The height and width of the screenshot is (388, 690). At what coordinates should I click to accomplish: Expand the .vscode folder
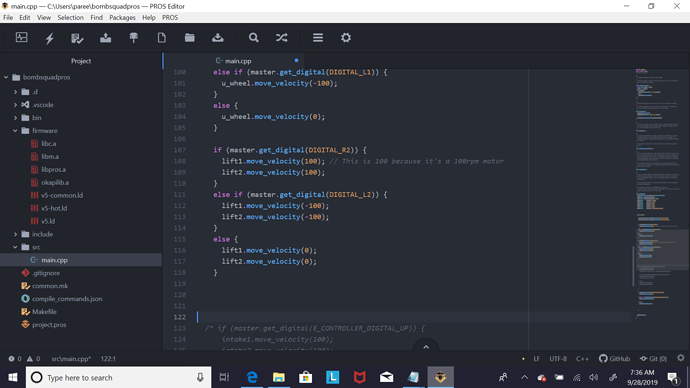coord(15,105)
